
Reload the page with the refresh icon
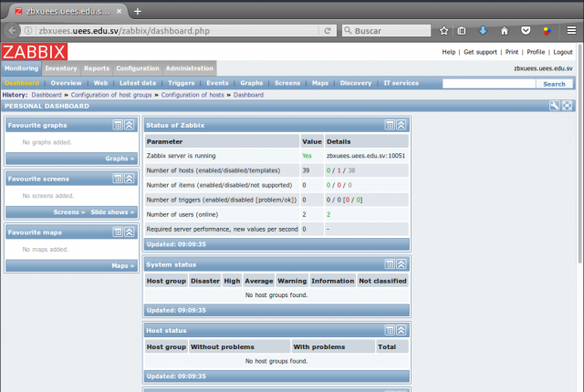[328, 30]
